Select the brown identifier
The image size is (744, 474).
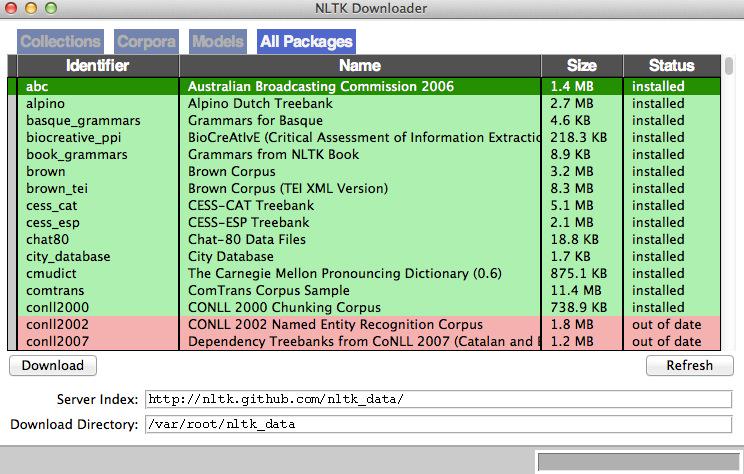click(46, 171)
